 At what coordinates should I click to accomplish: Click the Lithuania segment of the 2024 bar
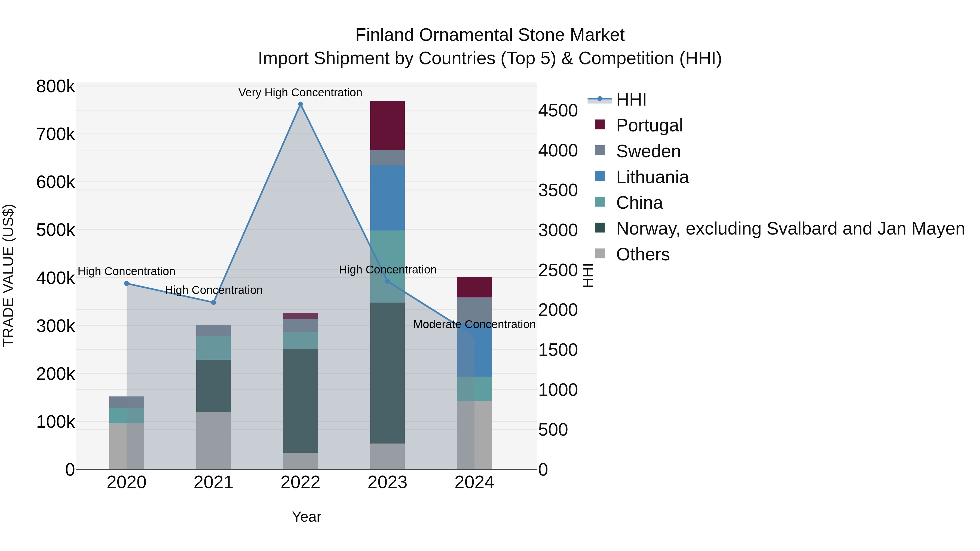[x=474, y=350]
